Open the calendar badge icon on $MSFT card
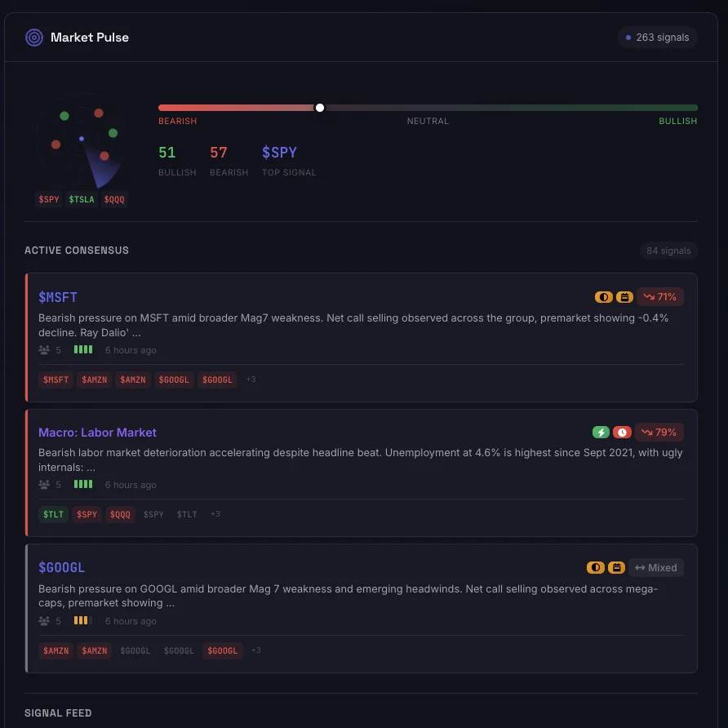Screen dimensions: 728x728 [x=624, y=297]
